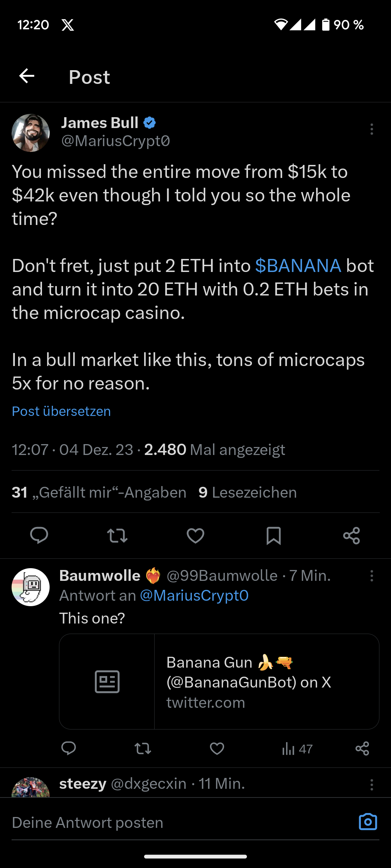
Task: Tap the camera icon in the reply bar
Action: click(x=368, y=822)
